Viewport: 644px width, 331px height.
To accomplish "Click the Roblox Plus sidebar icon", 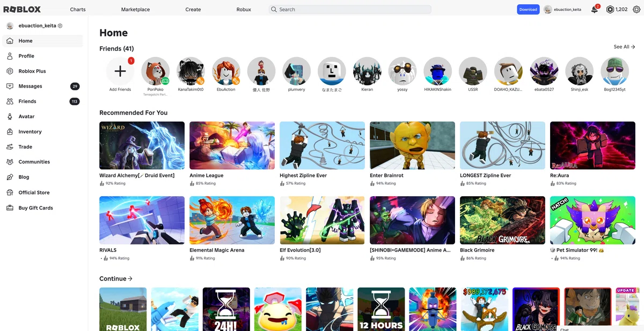I will point(10,71).
